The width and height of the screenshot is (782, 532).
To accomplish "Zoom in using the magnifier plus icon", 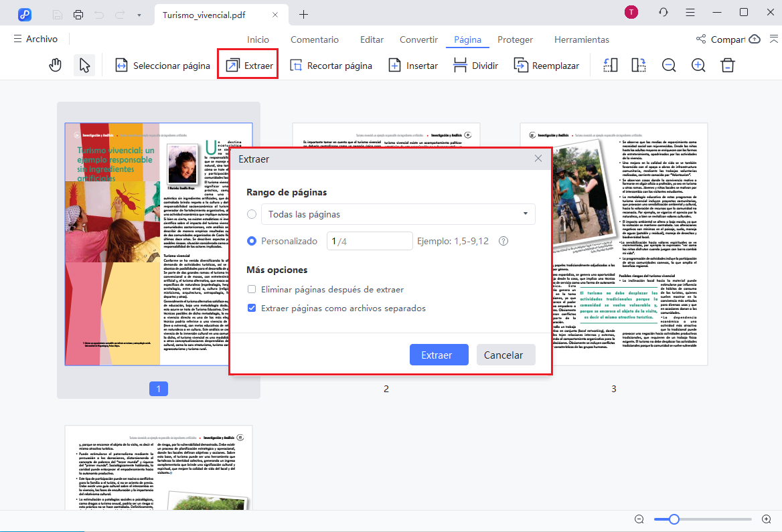I will (x=698, y=65).
